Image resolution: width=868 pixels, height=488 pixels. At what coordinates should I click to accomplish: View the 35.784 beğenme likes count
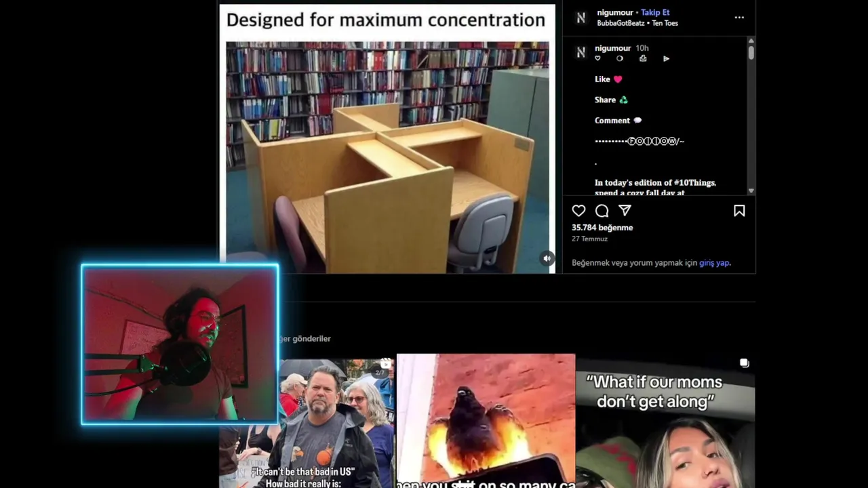[x=602, y=228]
